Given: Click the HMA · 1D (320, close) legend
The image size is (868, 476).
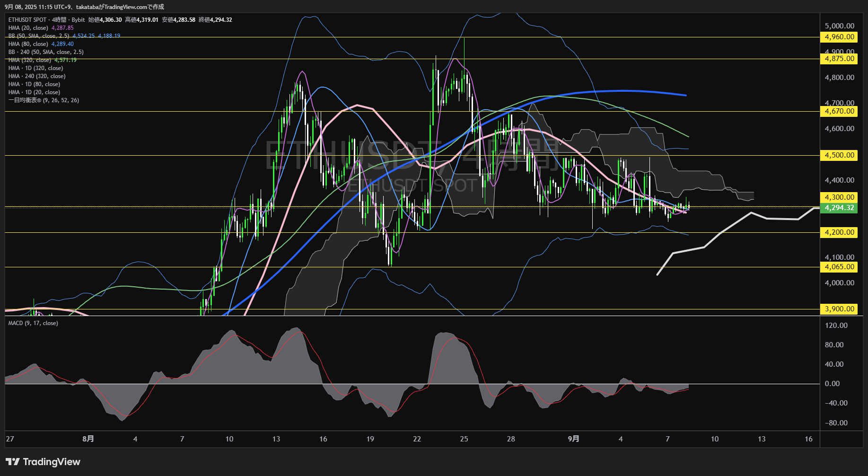Looking at the screenshot, I should (x=35, y=68).
